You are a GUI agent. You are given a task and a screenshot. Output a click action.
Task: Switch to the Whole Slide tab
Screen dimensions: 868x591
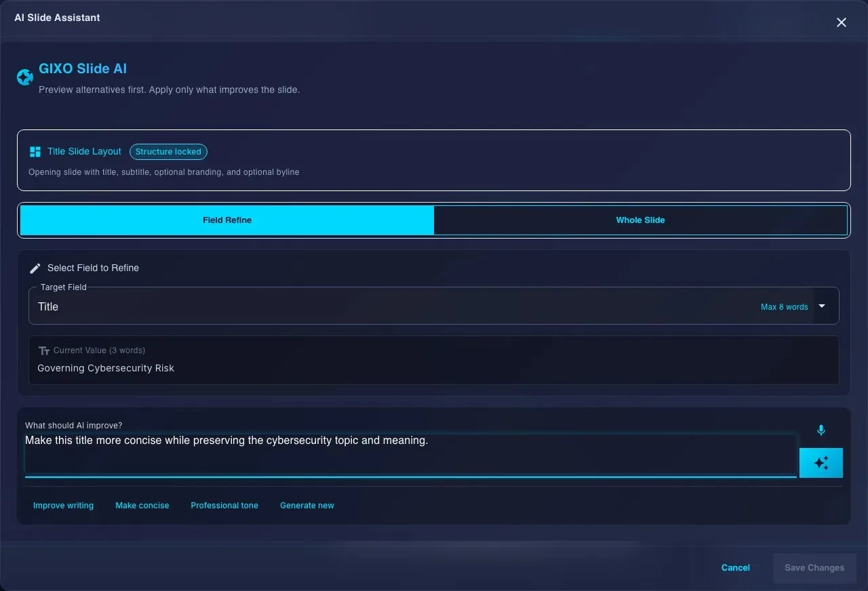640,220
